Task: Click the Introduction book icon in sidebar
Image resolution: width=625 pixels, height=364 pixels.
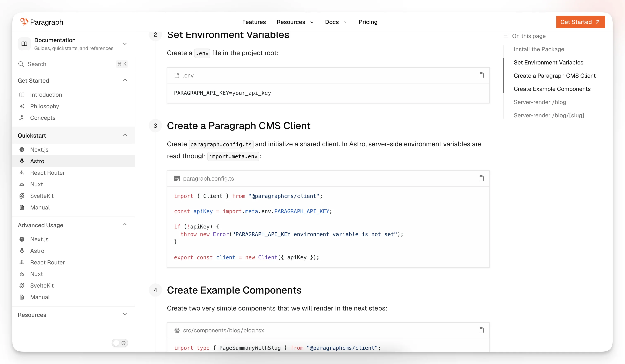Action: point(22,95)
